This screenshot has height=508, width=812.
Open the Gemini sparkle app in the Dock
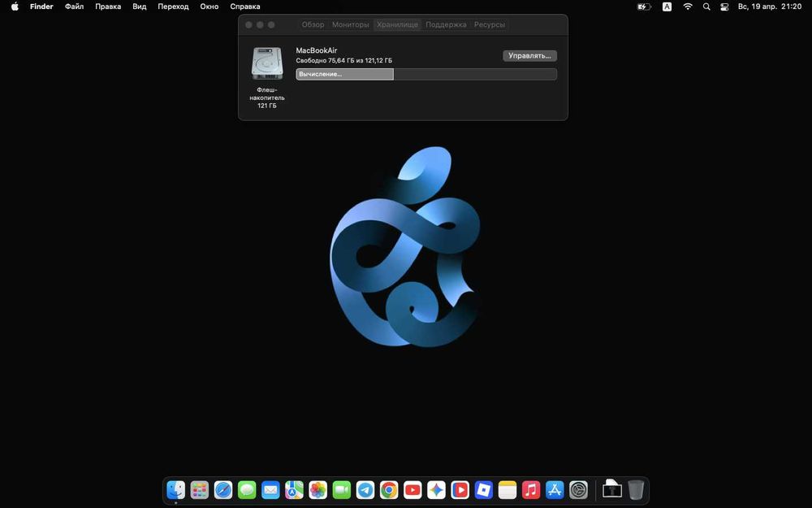pyautogui.click(x=436, y=489)
